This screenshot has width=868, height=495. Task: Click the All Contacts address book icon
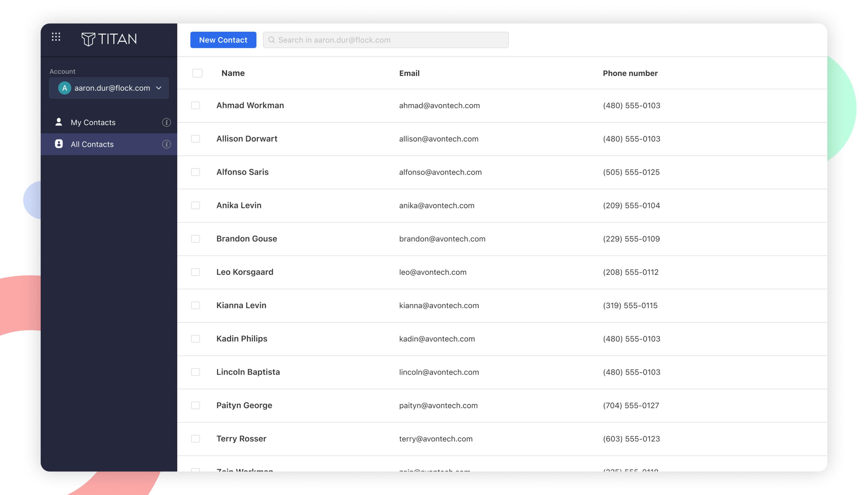[58, 144]
